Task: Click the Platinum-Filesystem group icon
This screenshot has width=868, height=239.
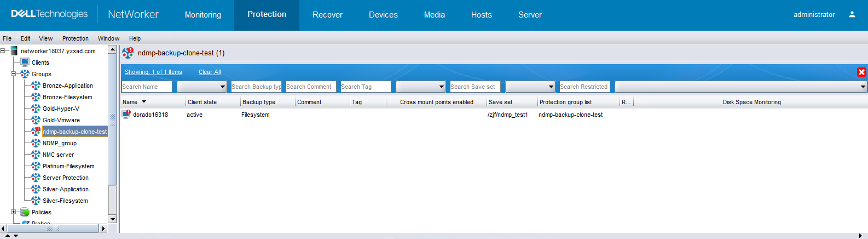Action: pyautogui.click(x=36, y=166)
